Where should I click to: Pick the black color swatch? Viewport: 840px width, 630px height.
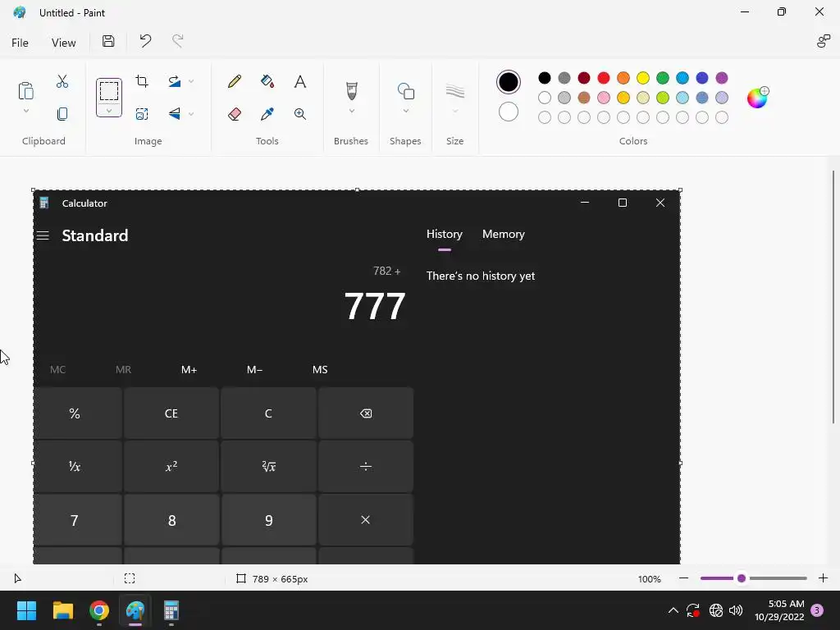545,78
